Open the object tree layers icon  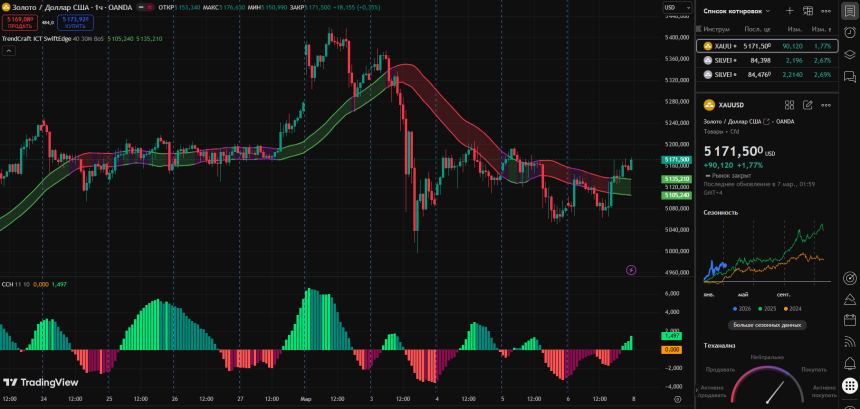(x=849, y=54)
